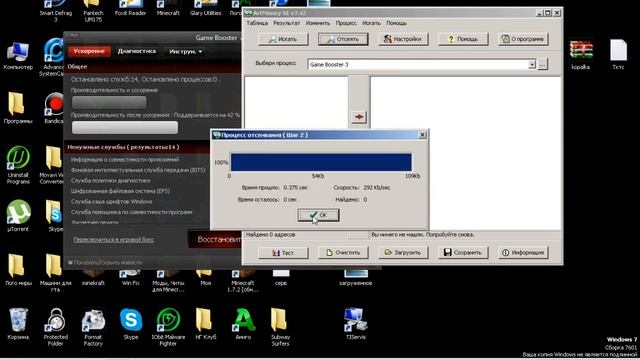The height and width of the screenshot is (360, 640).
Task: Click the Тест button
Action: (x=283, y=253)
